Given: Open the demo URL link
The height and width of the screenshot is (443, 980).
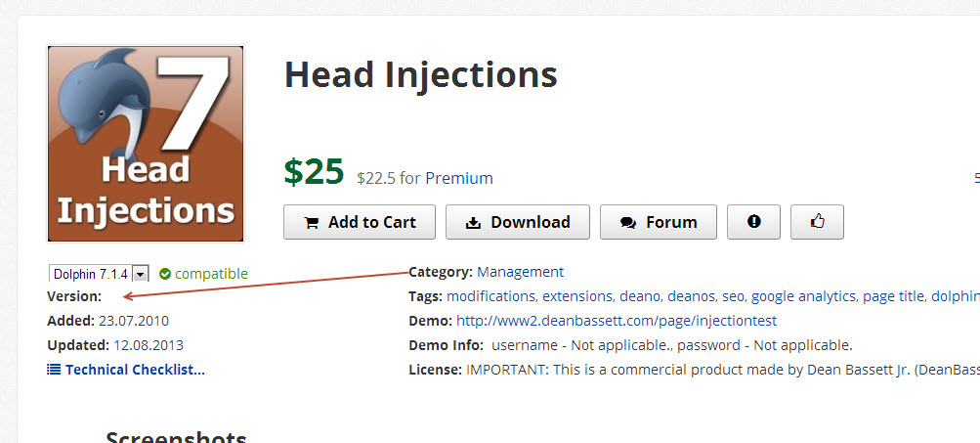Looking at the screenshot, I should 616,321.
